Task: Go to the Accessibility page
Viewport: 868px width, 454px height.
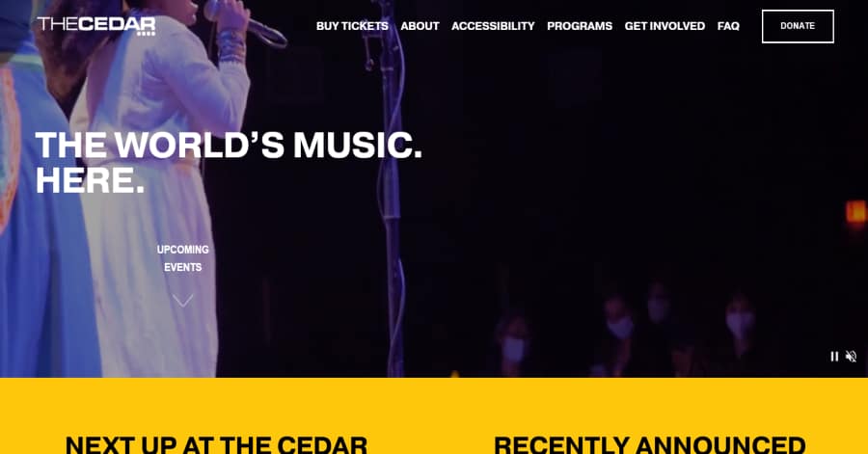Action: click(x=493, y=26)
